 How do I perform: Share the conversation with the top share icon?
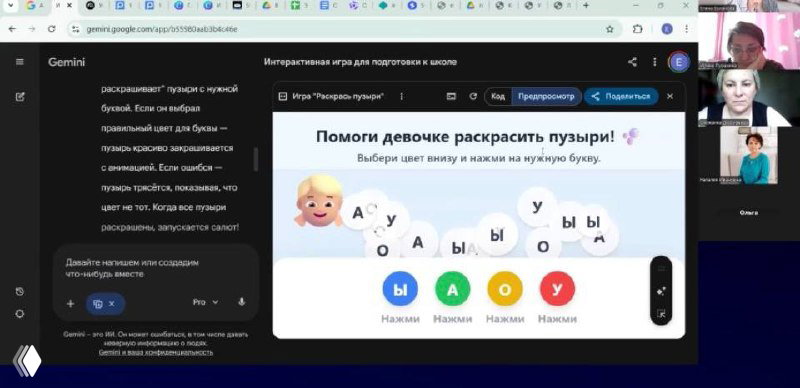coord(632,62)
